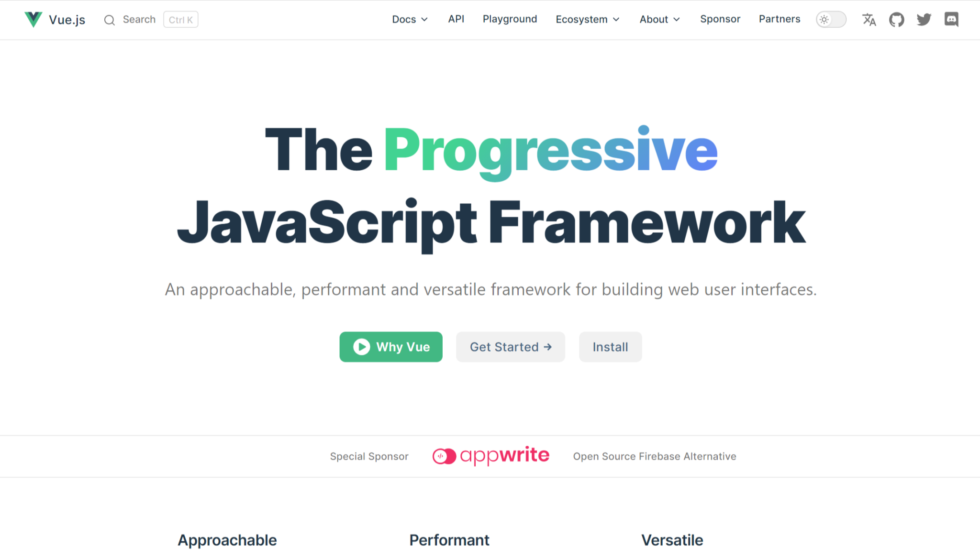Open the Discord chat icon

[x=951, y=20]
